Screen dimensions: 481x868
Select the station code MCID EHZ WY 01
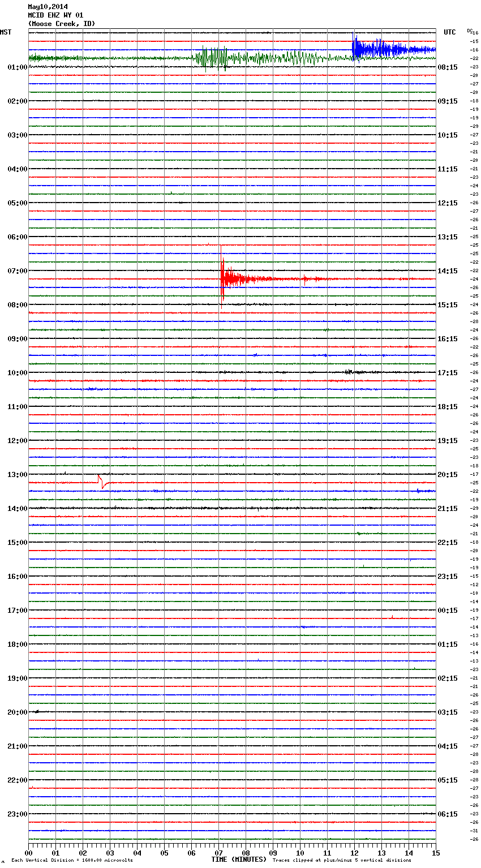tap(55, 15)
